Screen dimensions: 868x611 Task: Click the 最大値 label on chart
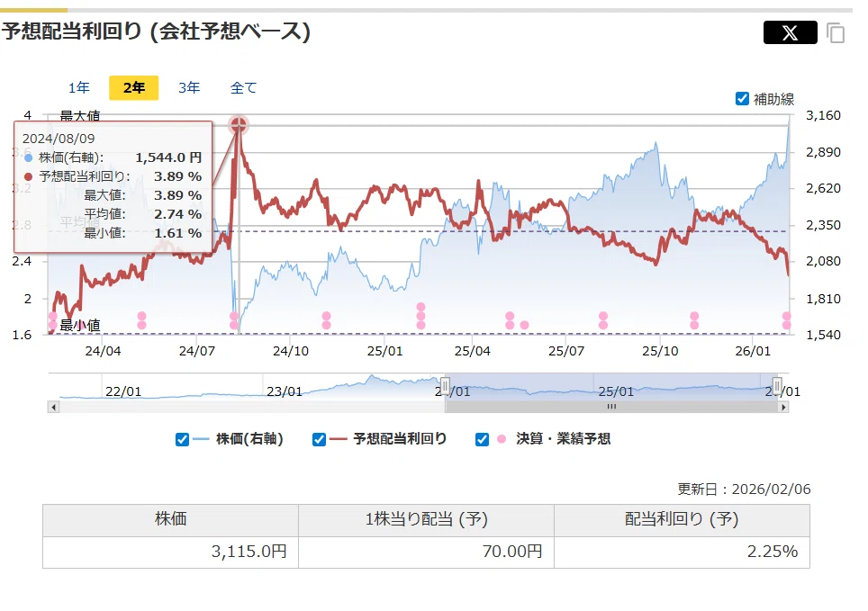pos(80,116)
